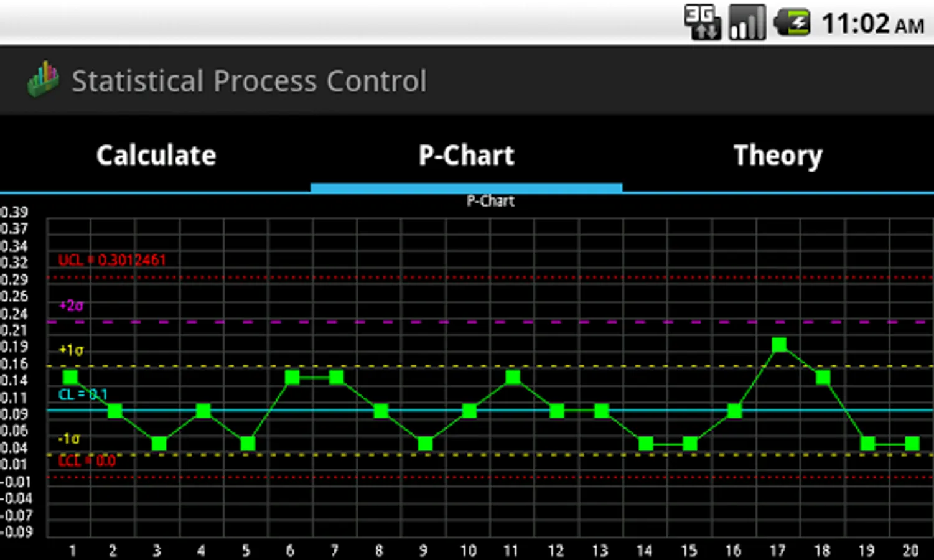Click y-axis value 0.21

coord(14,330)
